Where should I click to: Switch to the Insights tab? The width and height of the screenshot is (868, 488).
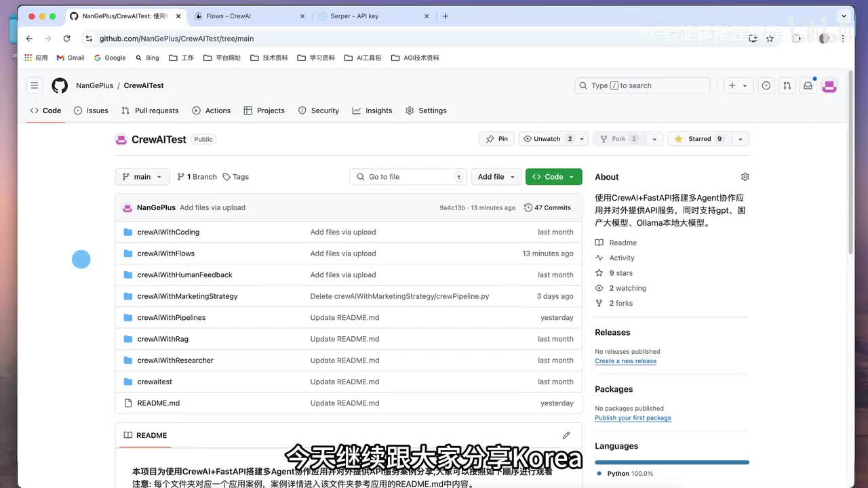point(372,110)
